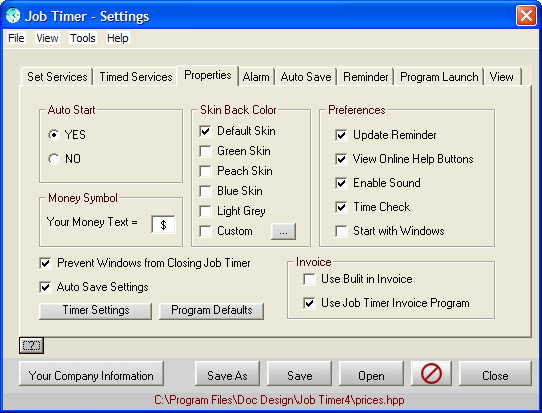Click the red cancel circle button
Screen dimensions: 542x413
coord(431,374)
